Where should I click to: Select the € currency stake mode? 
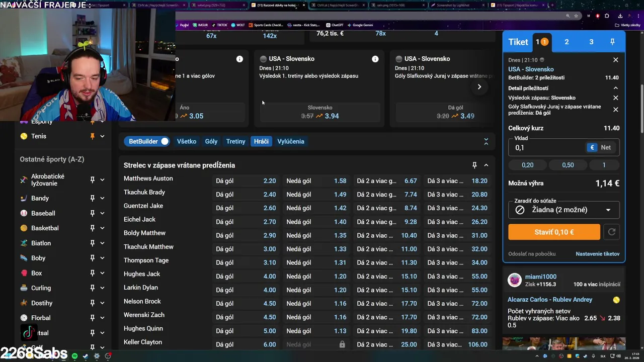point(592,147)
